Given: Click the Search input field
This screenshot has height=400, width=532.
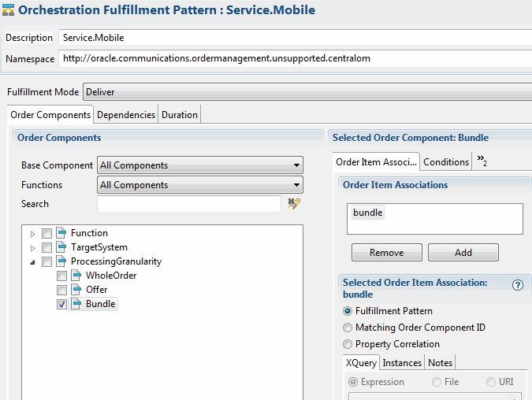Looking at the screenshot, I should click(188, 204).
